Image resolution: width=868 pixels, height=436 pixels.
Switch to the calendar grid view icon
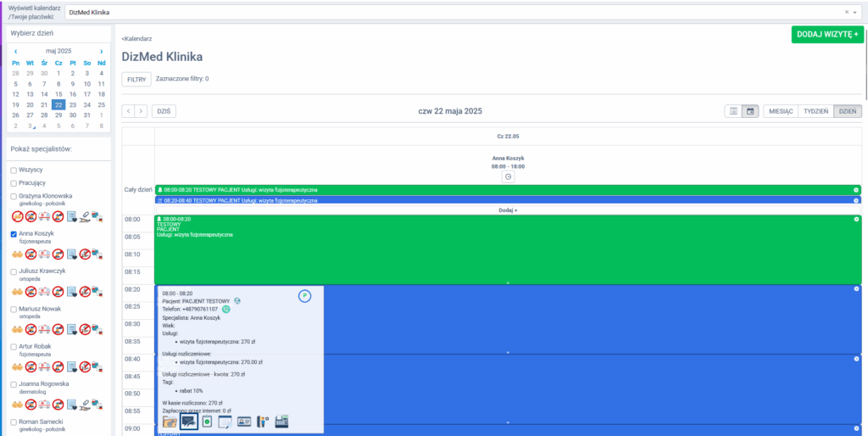coord(750,111)
